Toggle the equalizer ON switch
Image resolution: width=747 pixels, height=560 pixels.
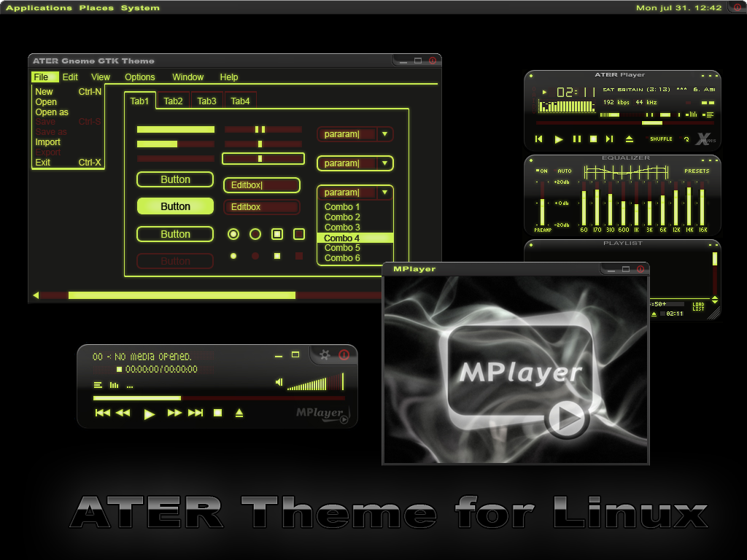542,171
